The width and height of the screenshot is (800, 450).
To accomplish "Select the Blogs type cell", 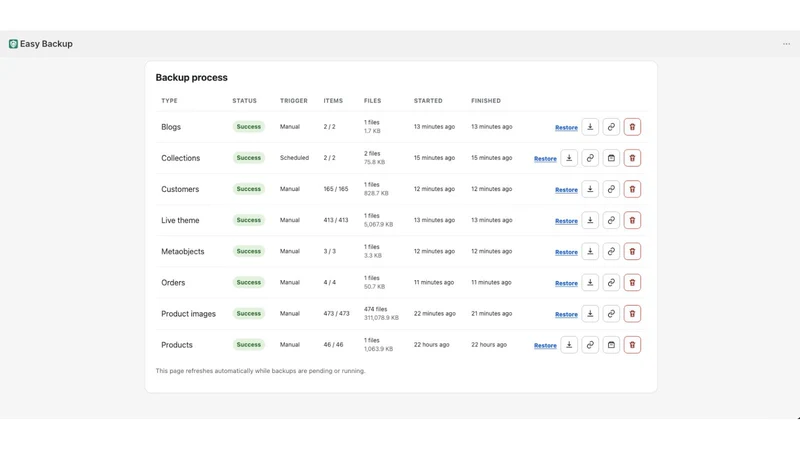I will pos(171,127).
